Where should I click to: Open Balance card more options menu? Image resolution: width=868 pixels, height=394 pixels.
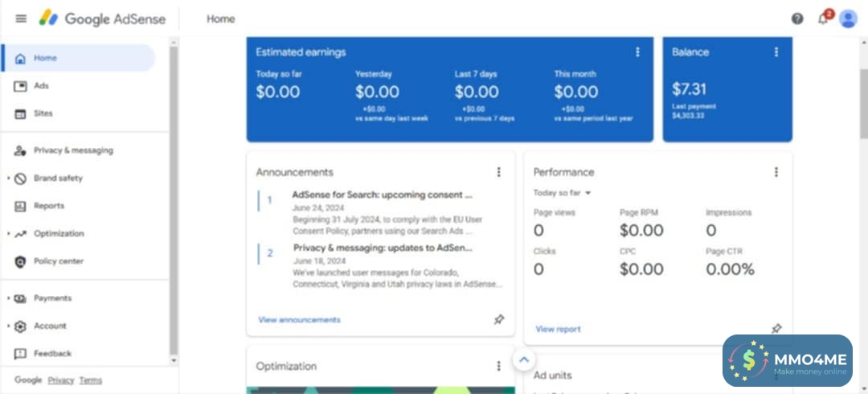coord(776,52)
